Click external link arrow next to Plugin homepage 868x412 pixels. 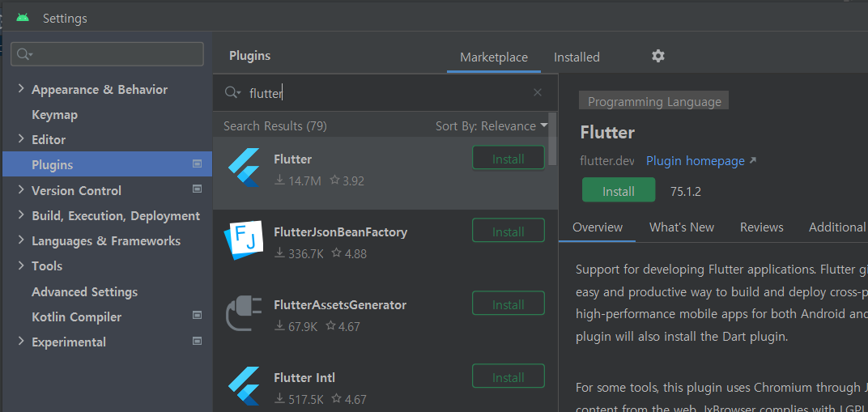click(x=752, y=161)
